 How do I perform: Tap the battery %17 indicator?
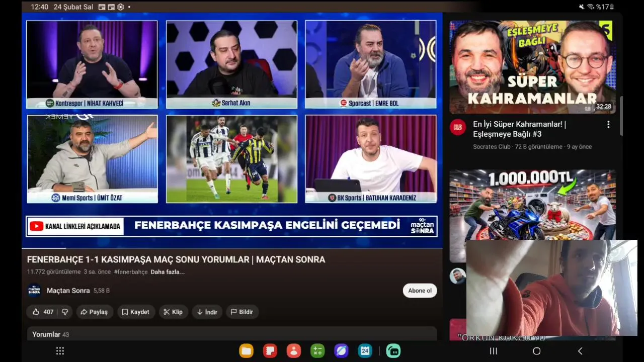605,7
